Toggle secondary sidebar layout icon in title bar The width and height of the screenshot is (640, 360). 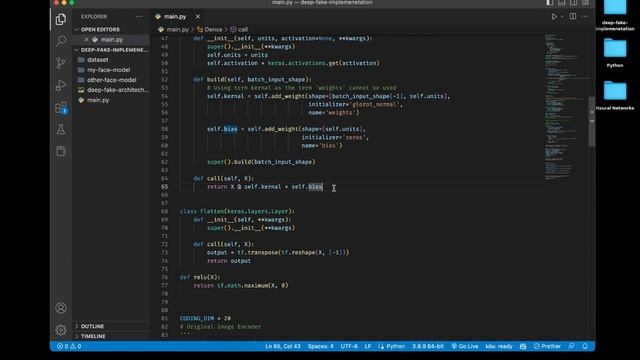coord(573,2)
